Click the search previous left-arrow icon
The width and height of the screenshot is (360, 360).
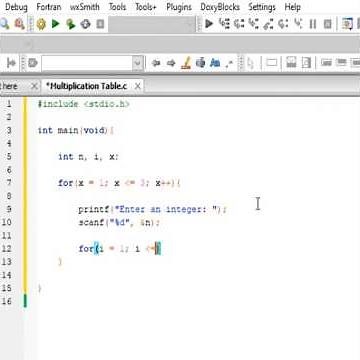coord(156,63)
